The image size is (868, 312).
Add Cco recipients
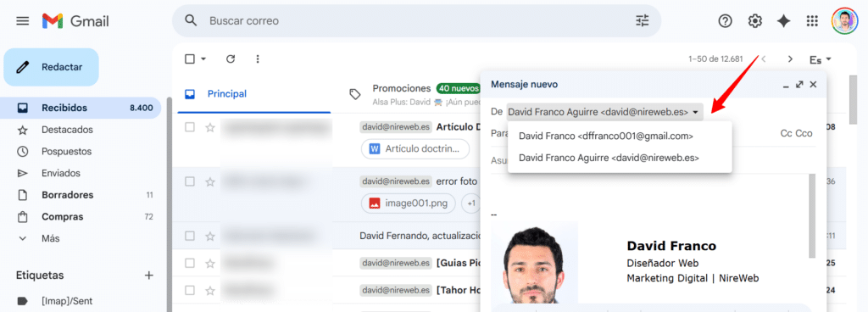[804, 133]
